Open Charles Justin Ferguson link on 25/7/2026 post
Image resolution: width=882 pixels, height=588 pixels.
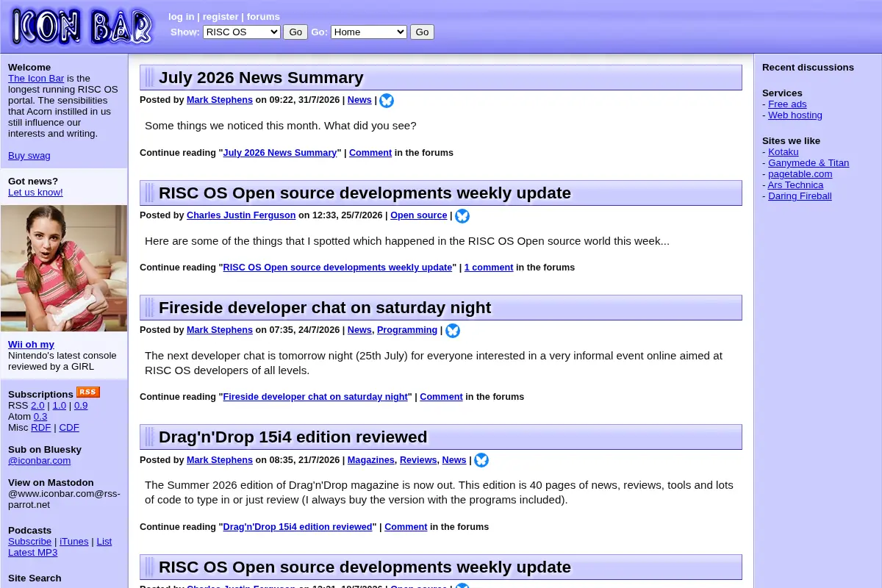pyautogui.click(x=241, y=215)
